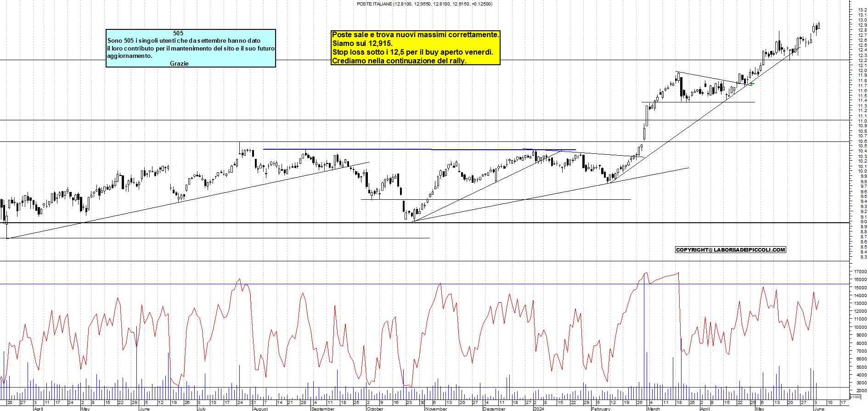This screenshot has height=411, width=868.
Task: Click the 'August' month label on date axis
Action: point(260,409)
